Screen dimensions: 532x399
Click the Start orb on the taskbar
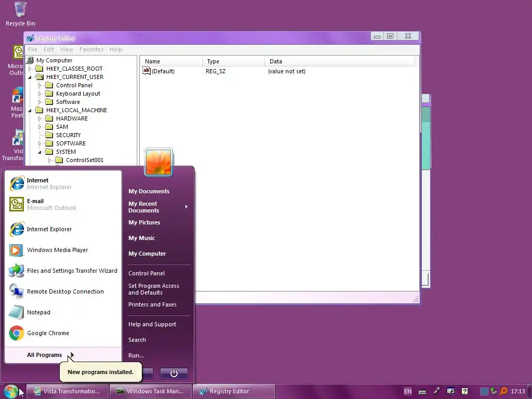tap(10, 391)
